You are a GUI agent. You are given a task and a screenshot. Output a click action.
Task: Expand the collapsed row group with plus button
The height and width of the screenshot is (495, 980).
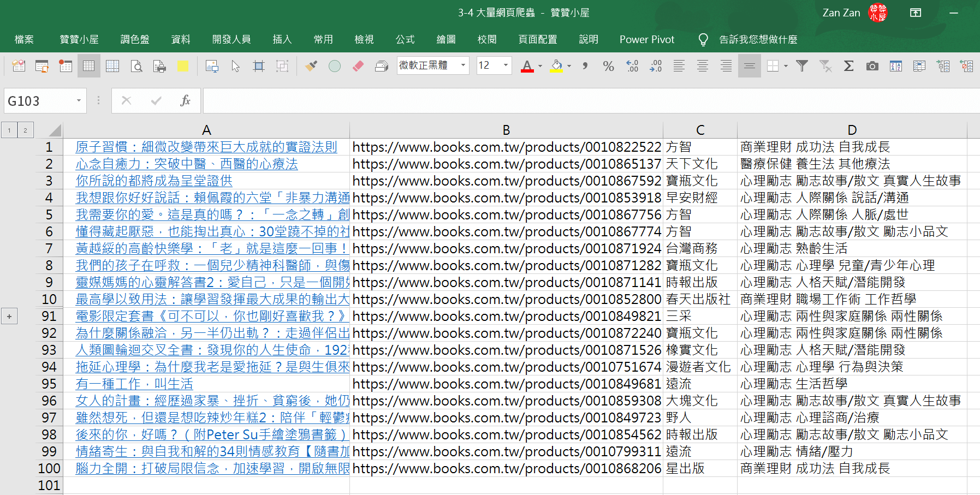tap(9, 316)
